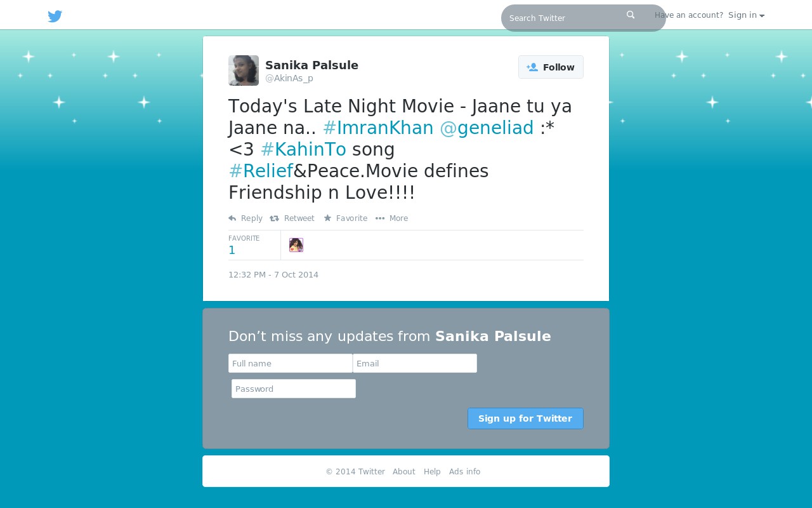Open the Help footer link

[432, 472]
